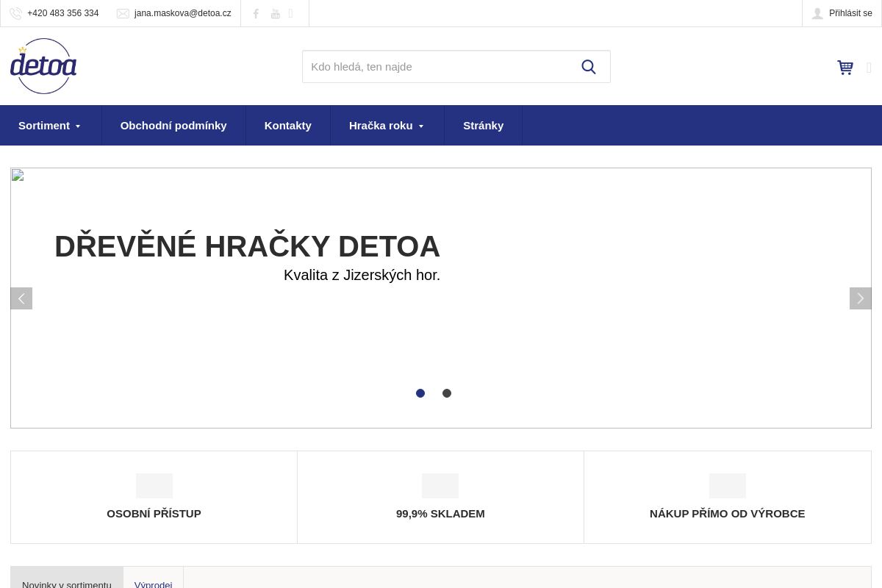Switch to Novinky v sortimentu tab
This screenshot has height=588, width=882.
[67, 578]
